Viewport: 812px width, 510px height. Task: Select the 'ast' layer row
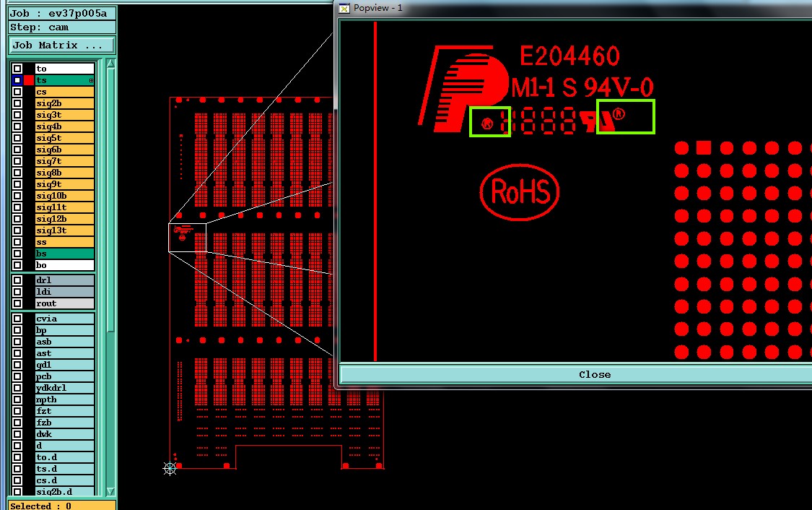[x=65, y=353]
